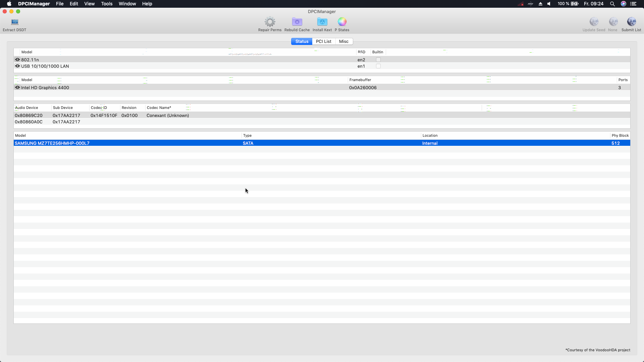Screen dimensions: 644x362
Task: Open Spotlight search in the menu bar
Action: pyautogui.click(x=612, y=4)
